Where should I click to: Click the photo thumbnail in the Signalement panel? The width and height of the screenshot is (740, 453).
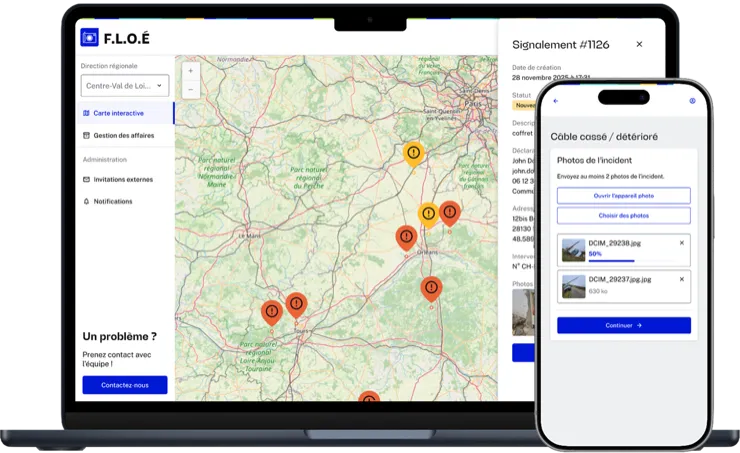523,312
